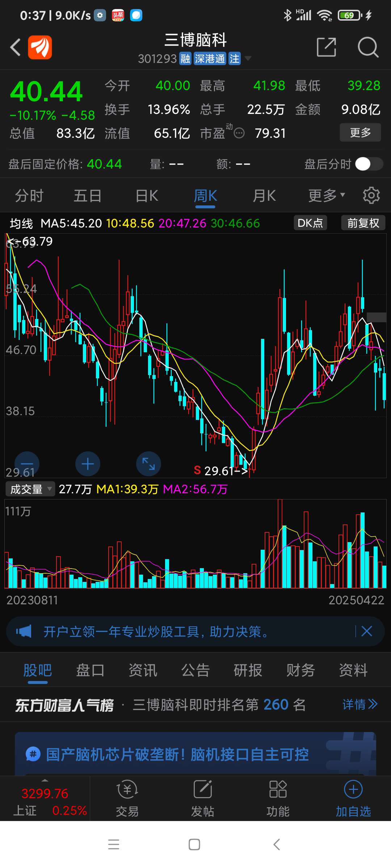Tap the battery indicator in status bar

click(350, 15)
